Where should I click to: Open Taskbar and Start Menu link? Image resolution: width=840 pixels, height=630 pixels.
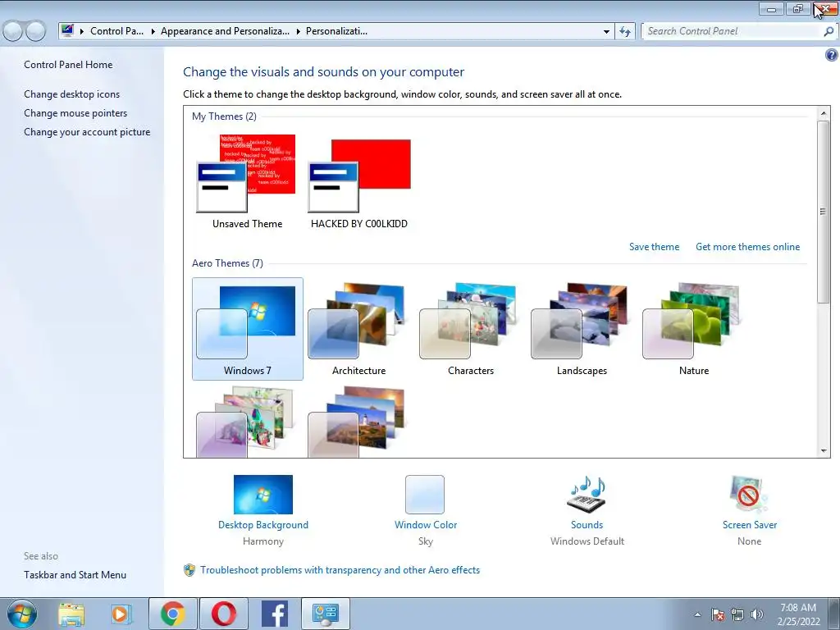[75, 575]
